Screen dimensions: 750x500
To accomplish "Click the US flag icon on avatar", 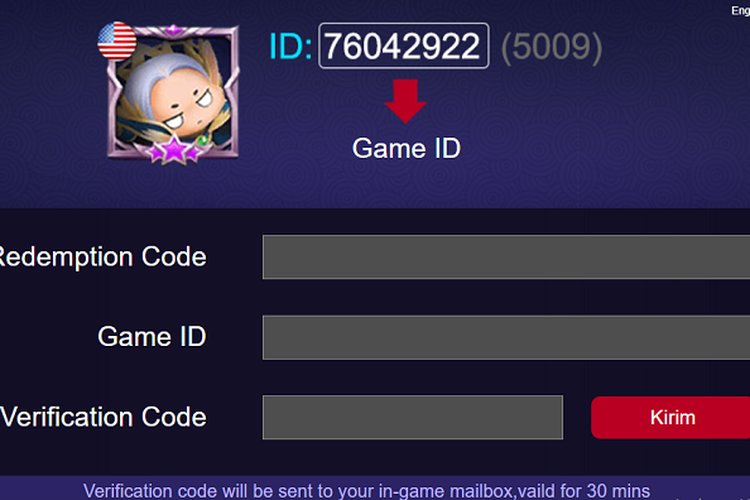I will 117,41.
